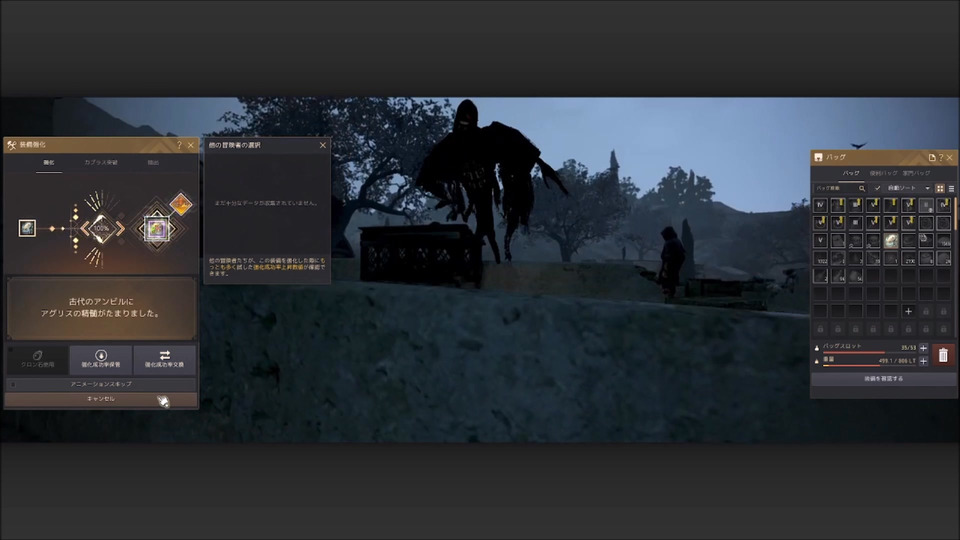The image size is (960, 540).
Task: Switch inventory to list view
Action: pyautogui.click(x=951, y=189)
